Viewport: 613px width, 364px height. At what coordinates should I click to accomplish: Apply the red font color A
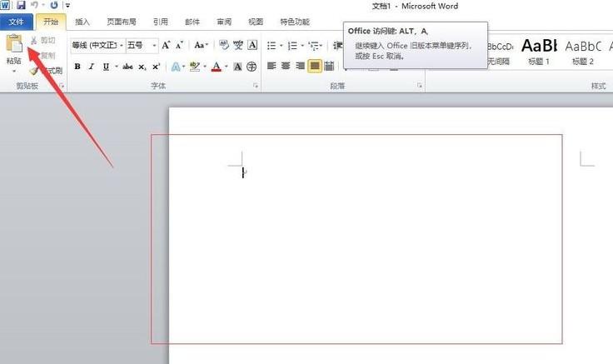pos(217,67)
